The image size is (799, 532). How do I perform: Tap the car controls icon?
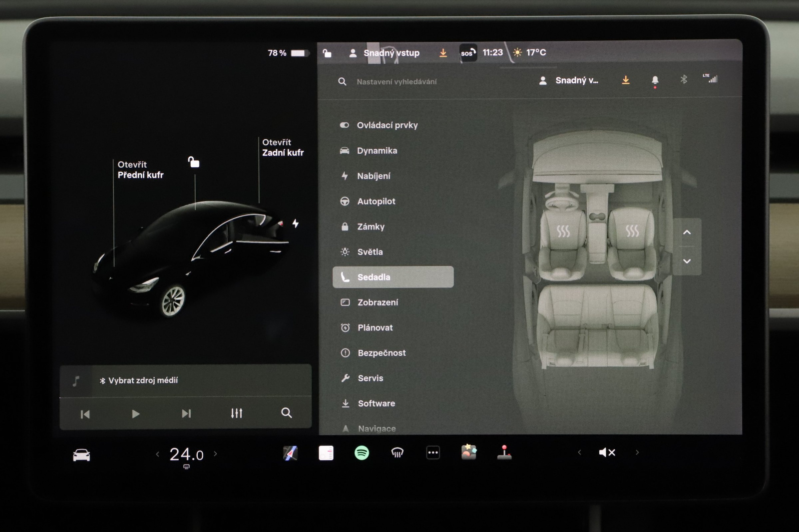tap(81, 455)
